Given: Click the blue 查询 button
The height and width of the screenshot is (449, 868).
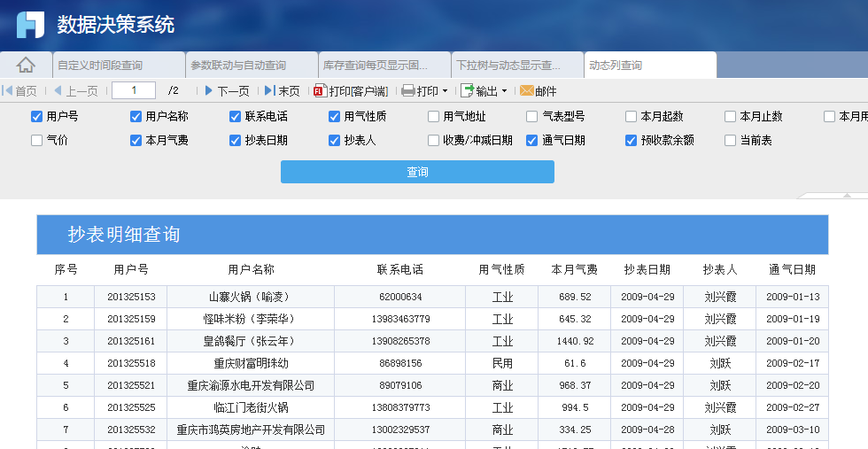Looking at the screenshot, I should [417, 172].
